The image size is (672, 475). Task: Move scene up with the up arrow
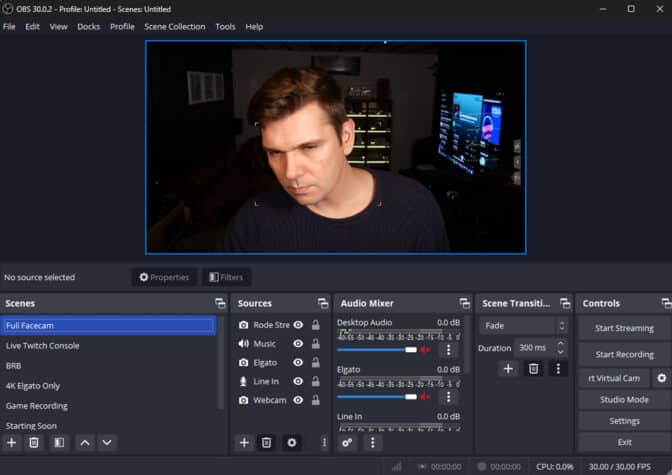coord(85,442)
